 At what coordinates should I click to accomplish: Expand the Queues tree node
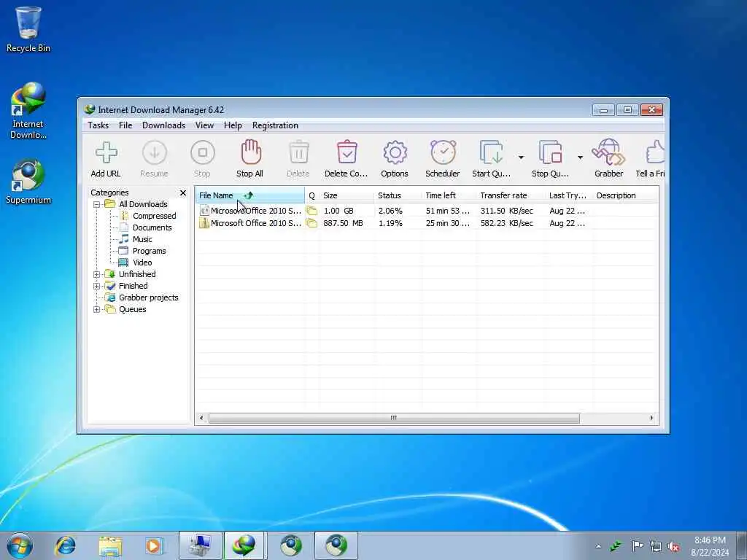97,309
